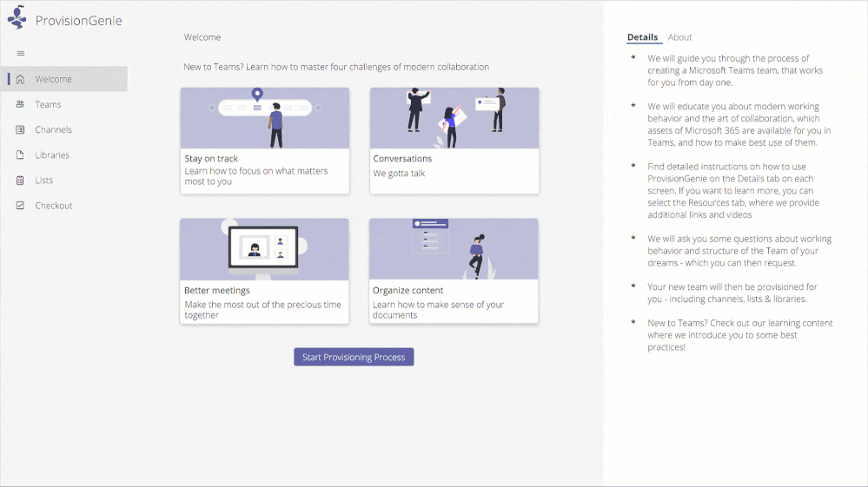Click the Libraries document icon

coord(21,155)
